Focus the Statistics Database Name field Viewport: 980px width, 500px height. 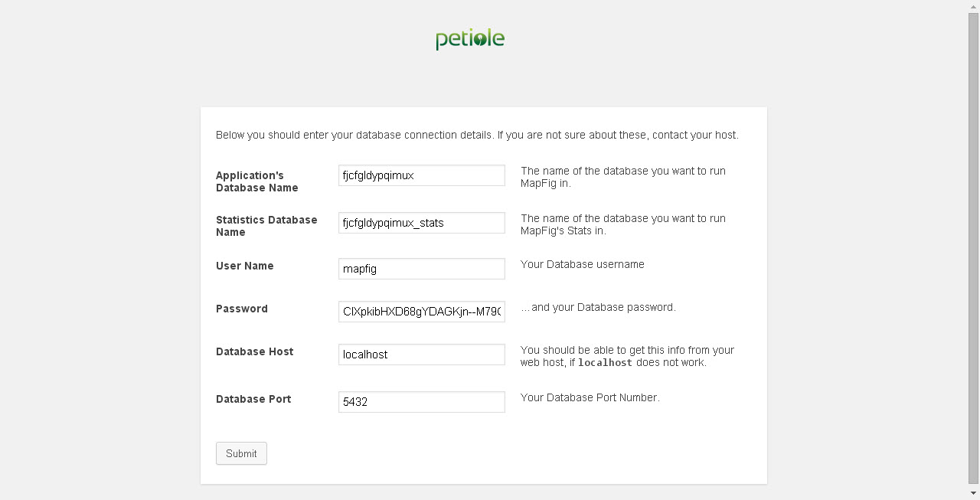(421, 223)
